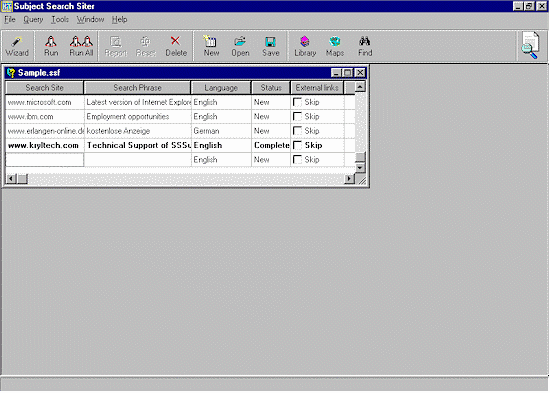Click the horizontal scrollbar right arrow
The height and width of the screenshot is (393, 550).
point(349,179)
